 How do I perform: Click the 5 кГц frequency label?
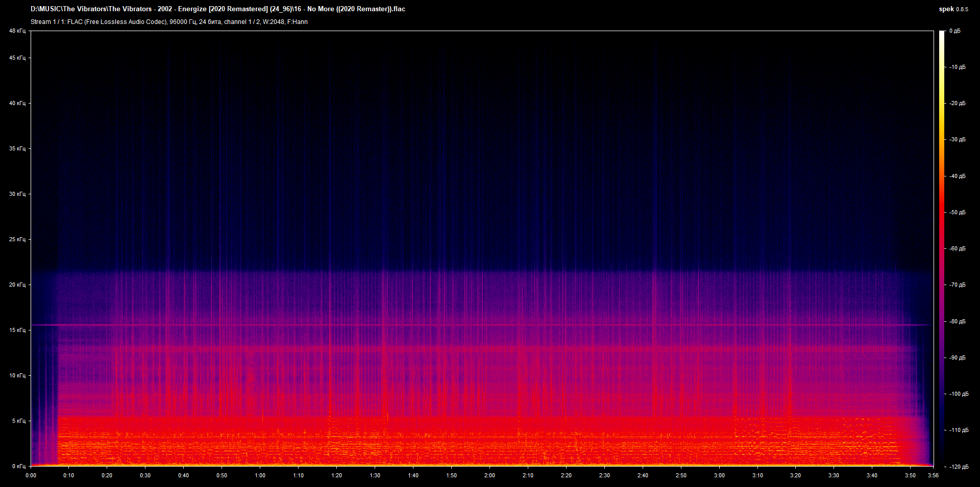coord(18,421)
